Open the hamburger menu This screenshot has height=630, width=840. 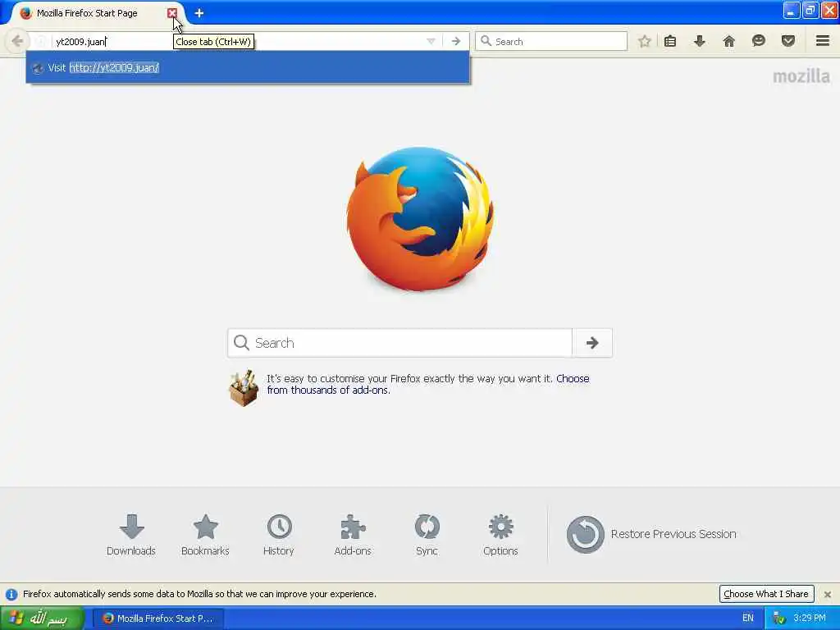pos(823,41)
